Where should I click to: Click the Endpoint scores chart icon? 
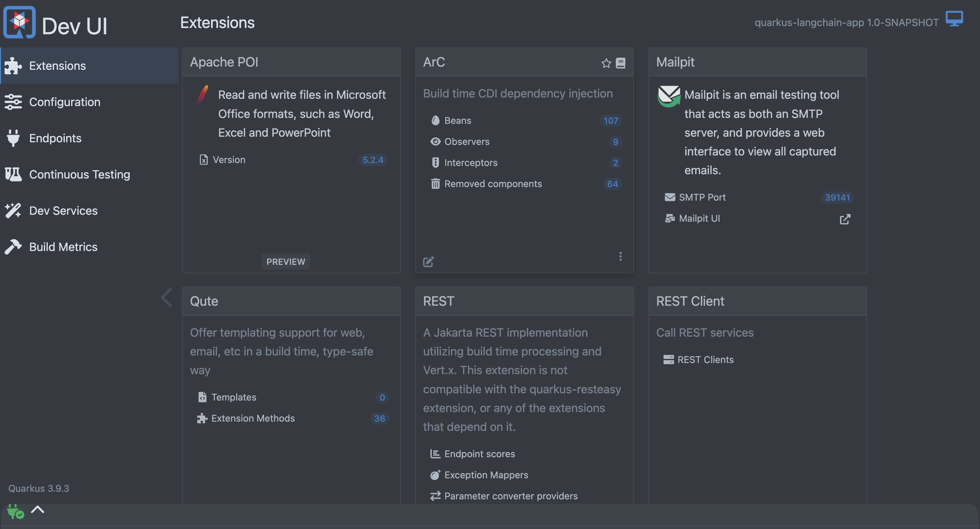tap(436, 454)
